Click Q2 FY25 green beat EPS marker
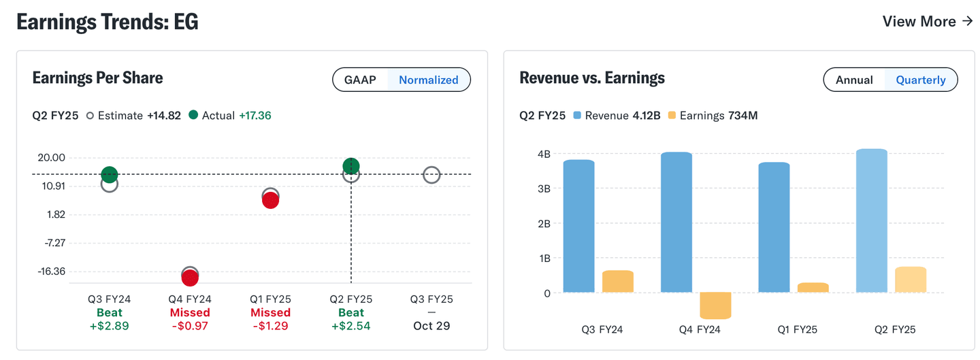This screenshot has height=360, width=980. [351, 165]
